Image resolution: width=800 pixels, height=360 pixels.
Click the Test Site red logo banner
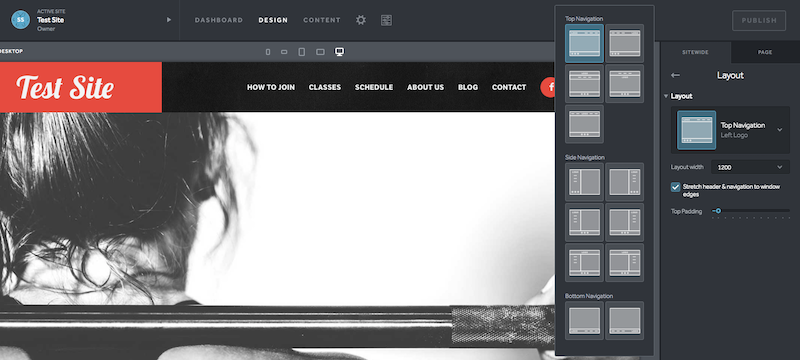point(81,87)
